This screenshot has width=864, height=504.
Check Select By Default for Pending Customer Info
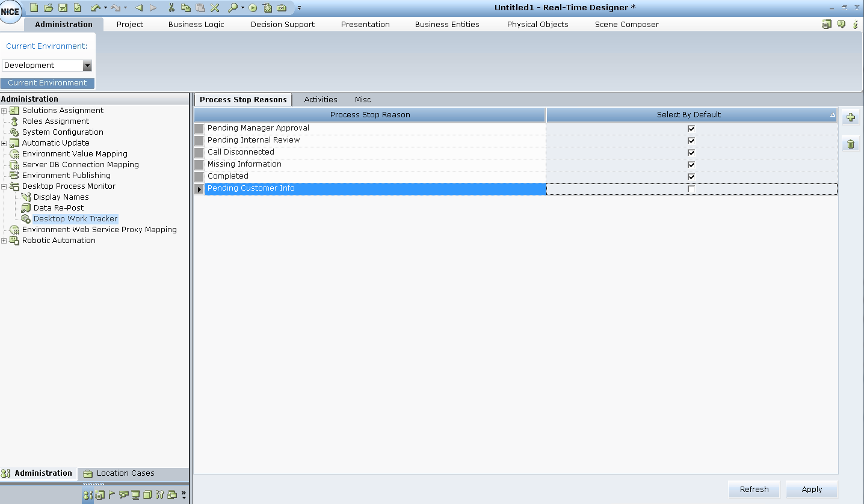tap(691, 189)
